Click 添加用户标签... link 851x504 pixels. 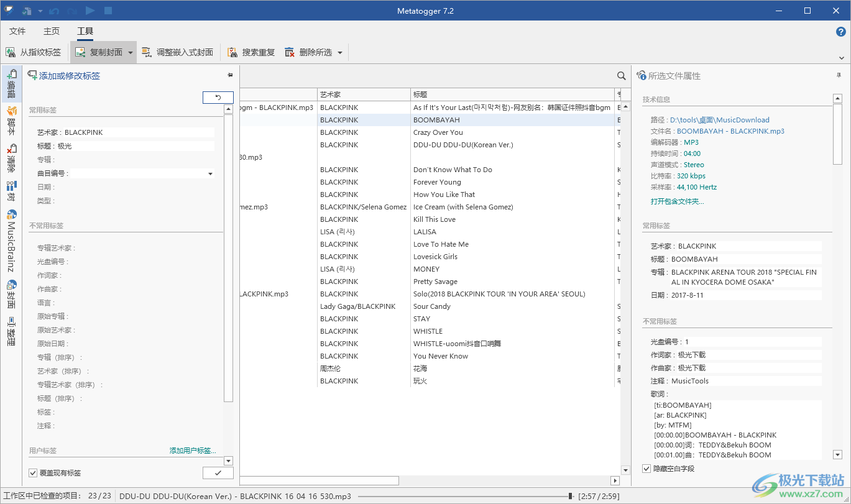pos(193,451)
